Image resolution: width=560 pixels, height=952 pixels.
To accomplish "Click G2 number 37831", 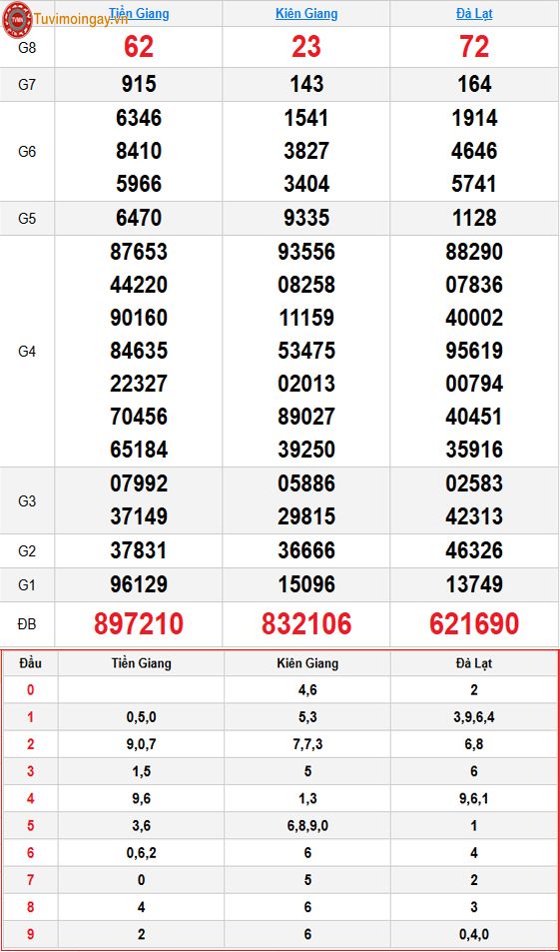I will pyautogui.click(x=139, y=550).
